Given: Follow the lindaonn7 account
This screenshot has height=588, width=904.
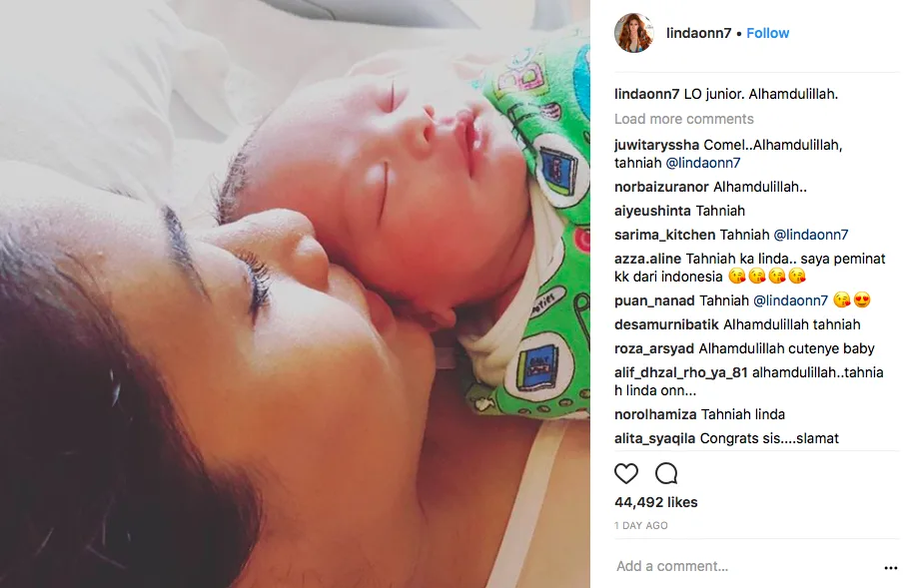Looking at the screenshot, I should (x=767, y=33).
